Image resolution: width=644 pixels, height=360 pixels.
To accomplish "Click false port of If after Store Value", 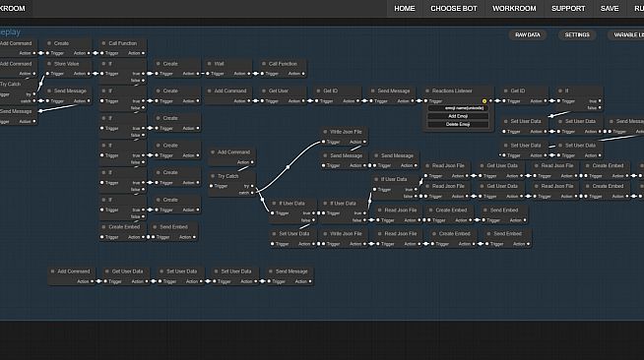I will 143,81.
